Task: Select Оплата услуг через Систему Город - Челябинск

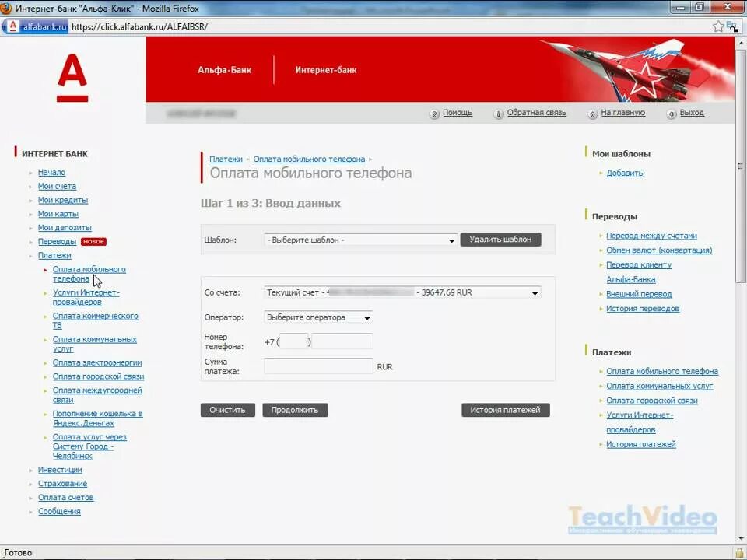Action: tap(89, 446)
